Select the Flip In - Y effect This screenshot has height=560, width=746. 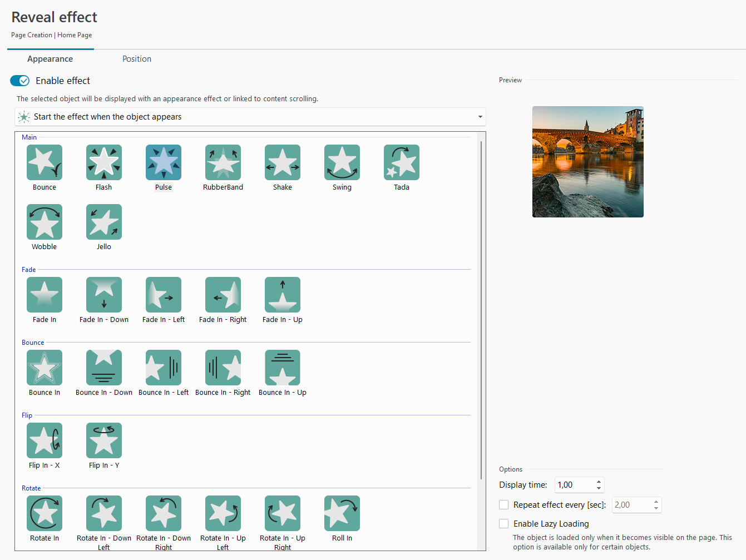click(104, 440)
